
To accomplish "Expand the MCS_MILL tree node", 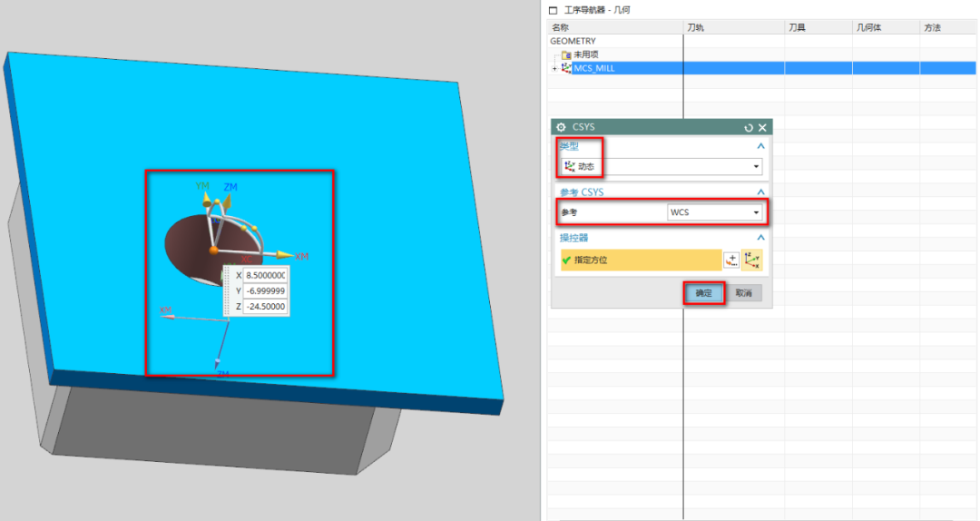I will tap(554, 68).
